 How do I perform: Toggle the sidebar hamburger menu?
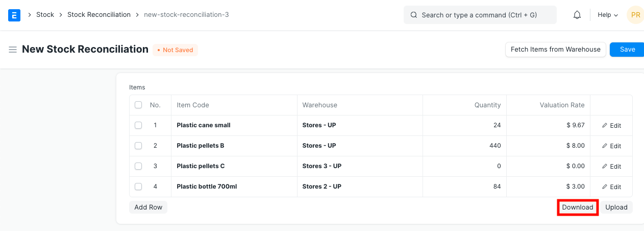13,50
